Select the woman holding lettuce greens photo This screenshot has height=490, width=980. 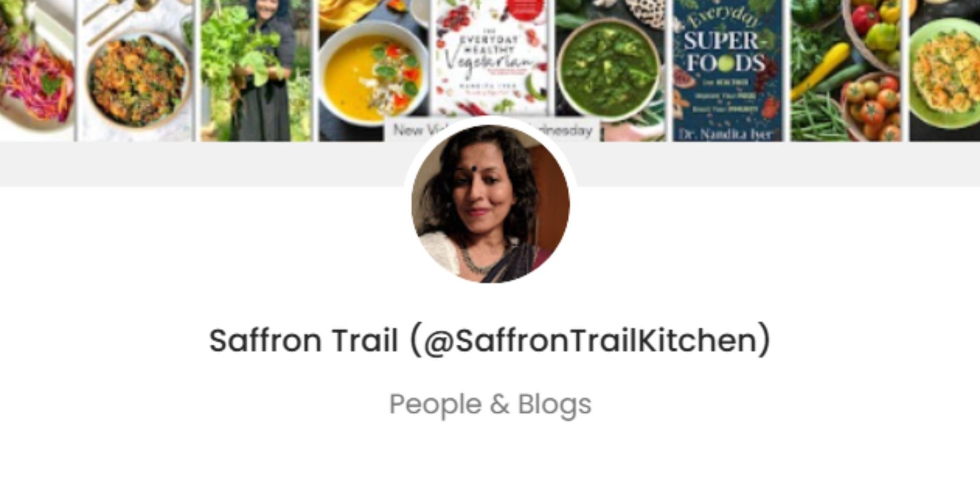pos(256,70)
